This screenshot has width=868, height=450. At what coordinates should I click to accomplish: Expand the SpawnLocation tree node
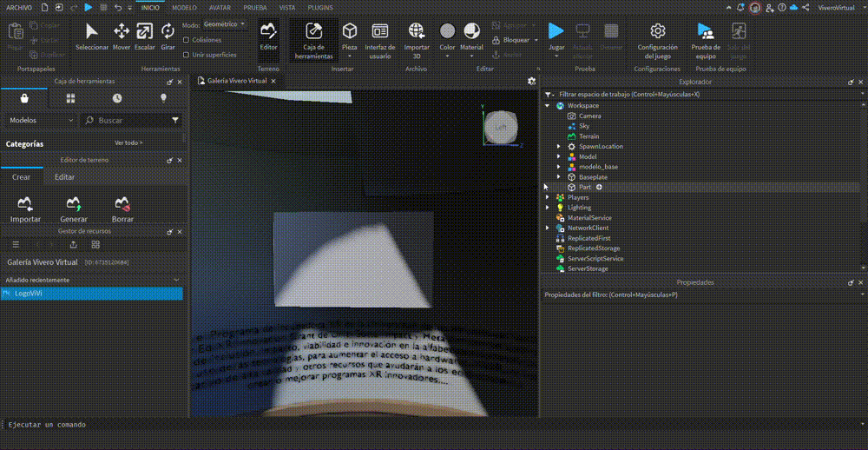[559, 147]
